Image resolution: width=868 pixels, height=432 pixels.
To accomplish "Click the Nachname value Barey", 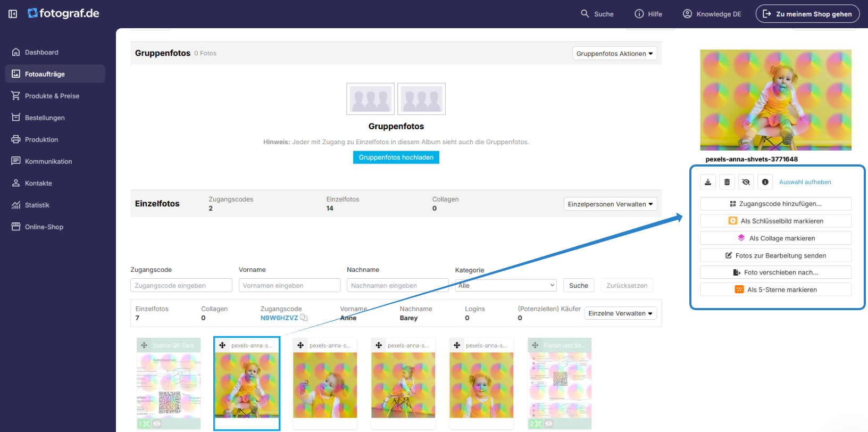I will point(408,318).
